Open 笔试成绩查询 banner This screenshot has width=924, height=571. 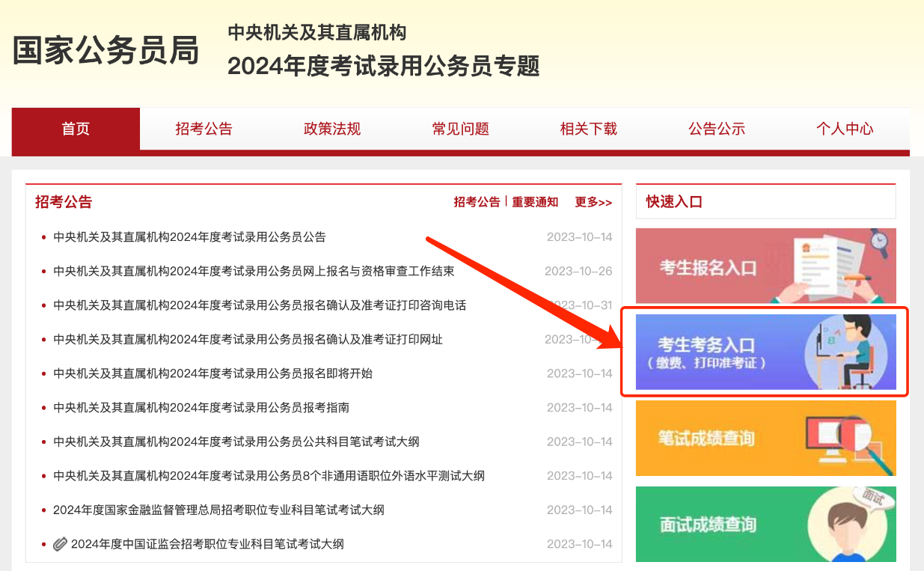tap(765, 439)
